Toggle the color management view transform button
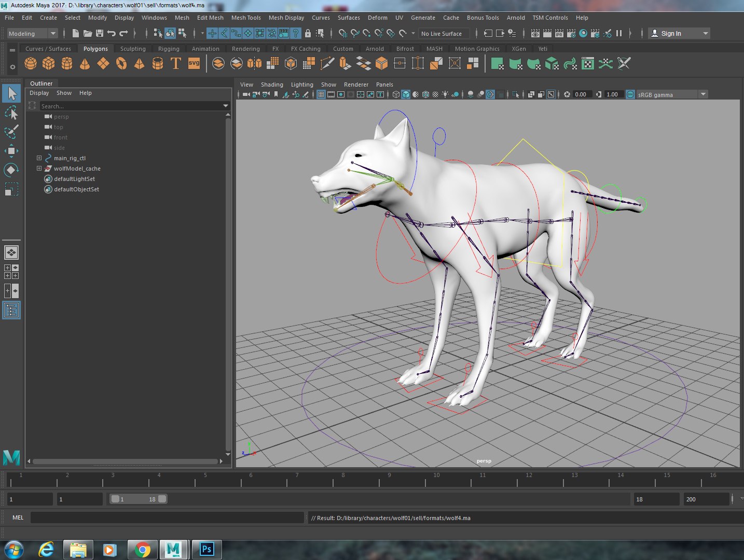This screenshot has height=560, width=744. coord(630,94)
